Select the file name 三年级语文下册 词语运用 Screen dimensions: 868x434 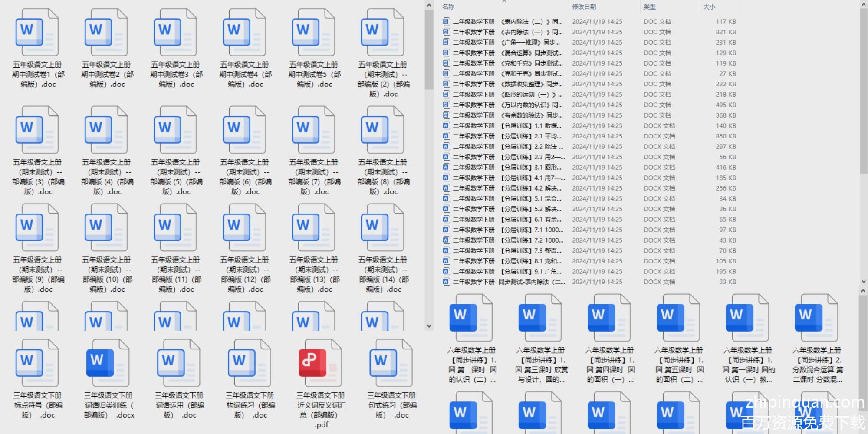179,405
